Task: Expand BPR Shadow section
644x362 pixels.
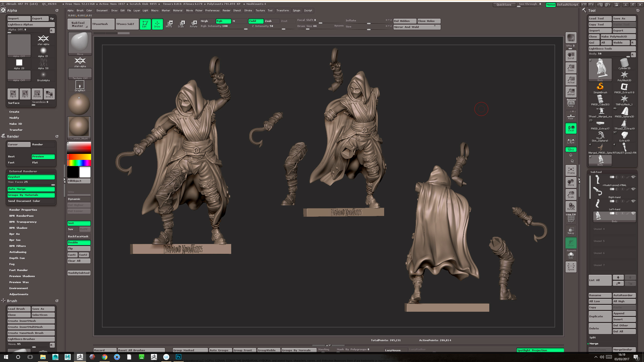Action: click(x=18, y=228)
